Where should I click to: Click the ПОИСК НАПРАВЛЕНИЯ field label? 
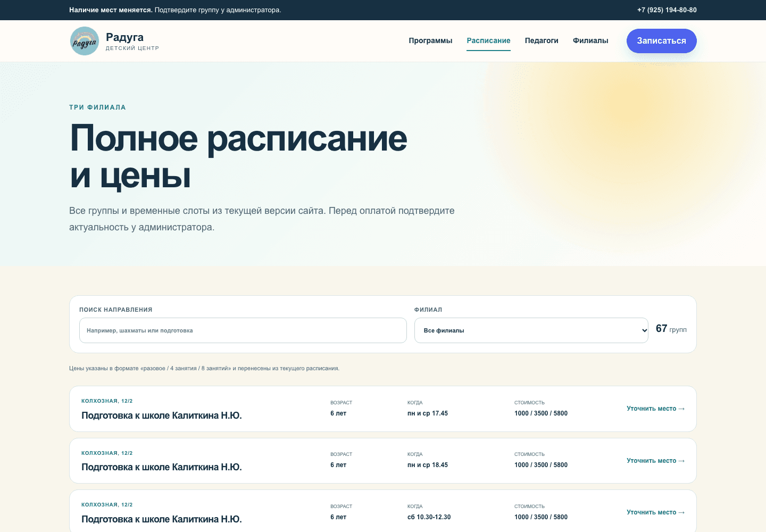(116, 310)
